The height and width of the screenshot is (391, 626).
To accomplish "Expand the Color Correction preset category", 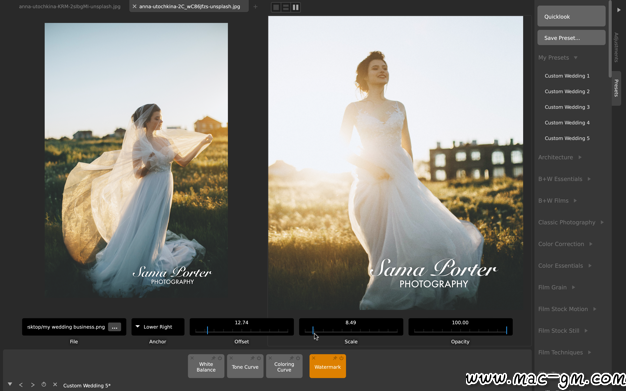I will pyautogui.click(x=565, y=244).
